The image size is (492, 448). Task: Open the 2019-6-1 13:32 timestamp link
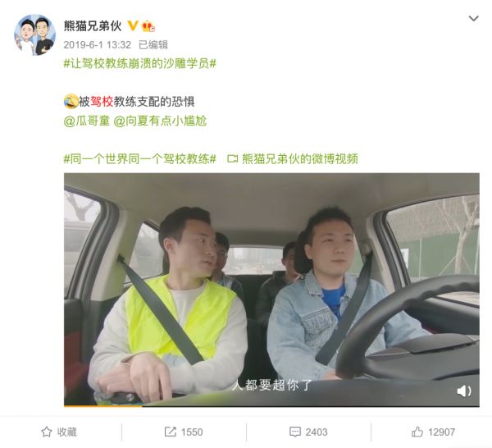(98, 45)
